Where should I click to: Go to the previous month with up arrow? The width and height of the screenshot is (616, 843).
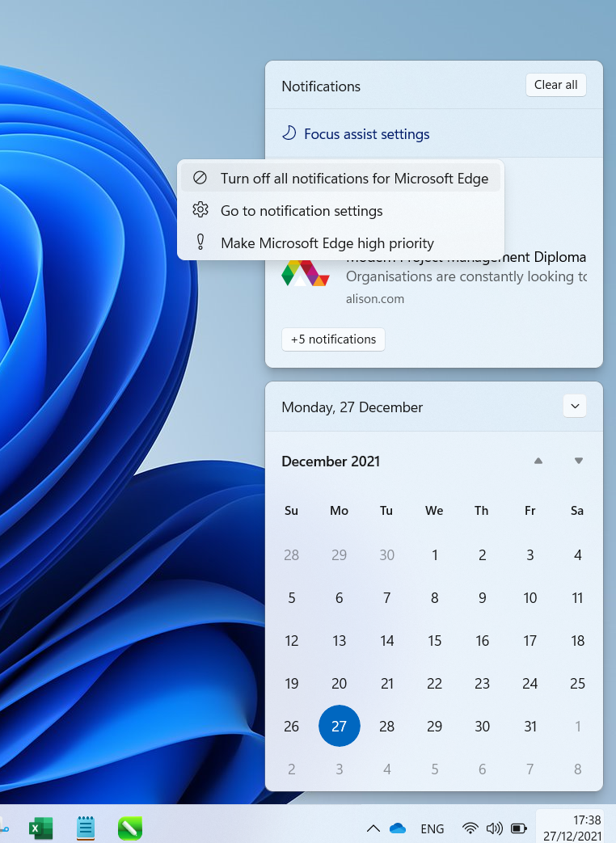pos(538,462)
